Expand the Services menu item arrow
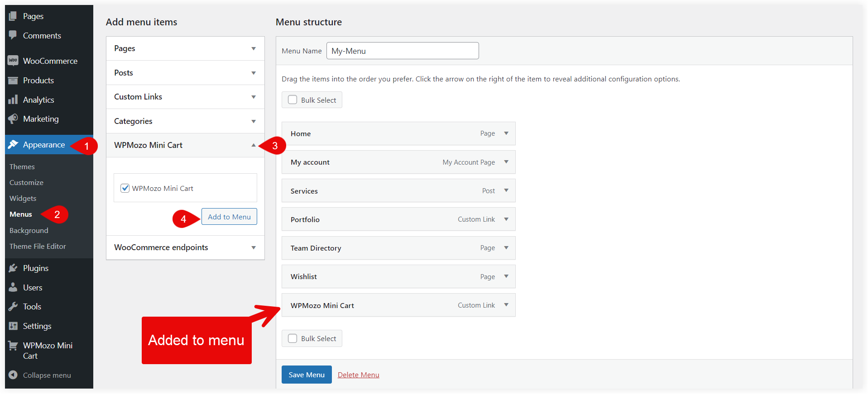 [x=506, y=190]
